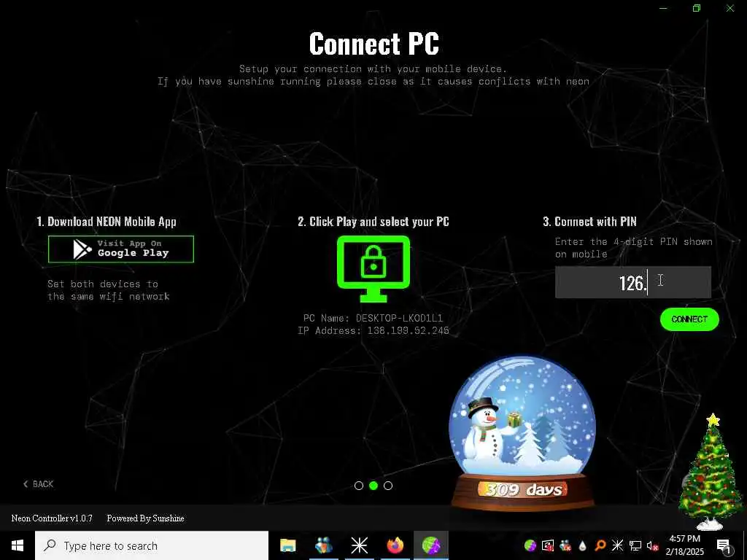Click the 2. Click Play and select your PC heading

373,222
